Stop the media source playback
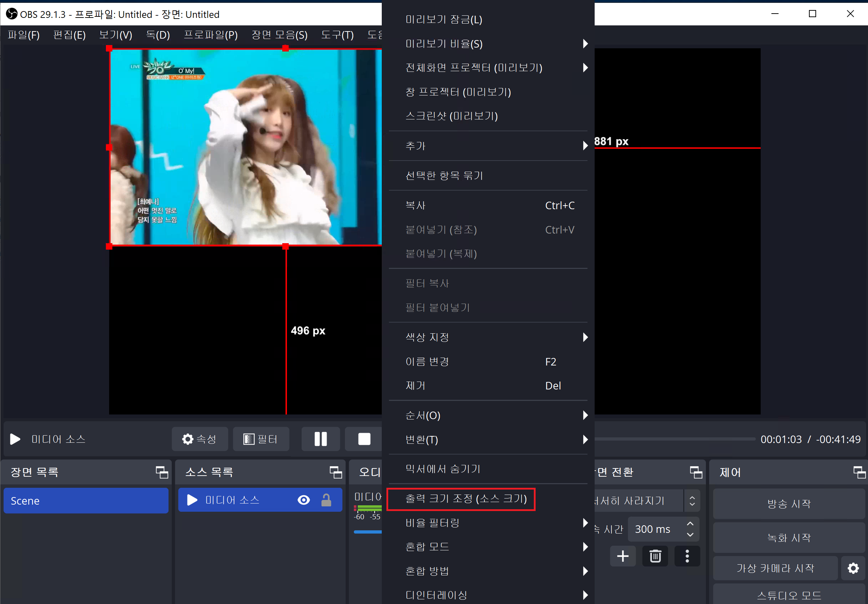 coord(364,439)
